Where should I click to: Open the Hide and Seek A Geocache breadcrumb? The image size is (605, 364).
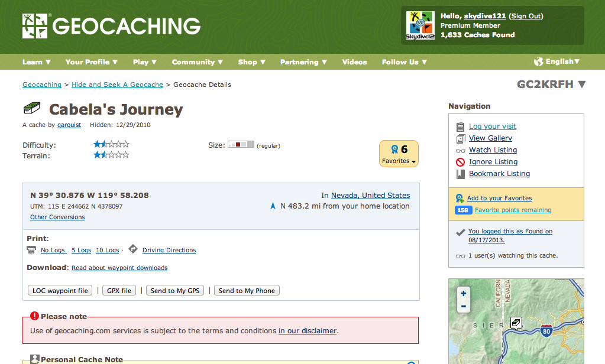[x=117, y=84]
